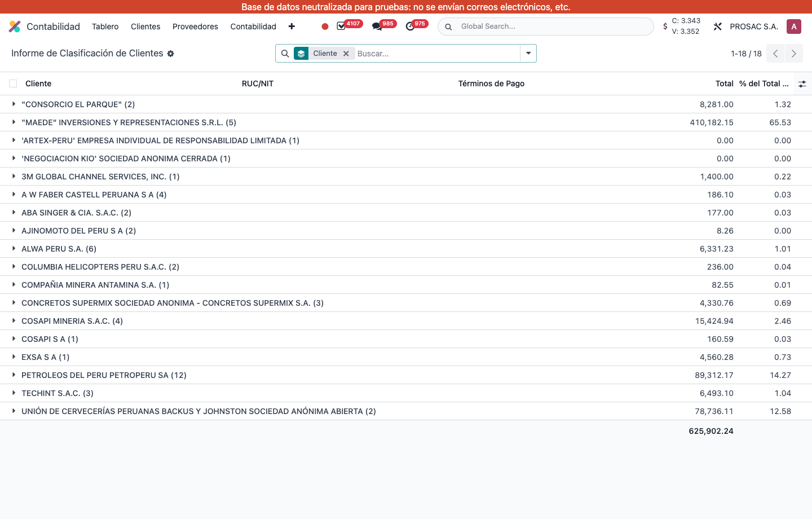The height and width of the screenshot is (519, 812).
Task: Sort by the % del Total column header
Action: point(764,83)
